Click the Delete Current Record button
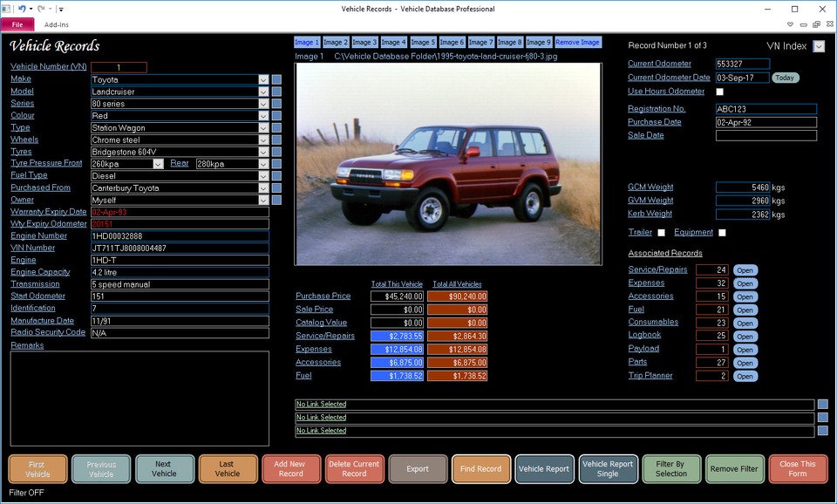Viewport: 837px width, 504px height. (354, 469)
